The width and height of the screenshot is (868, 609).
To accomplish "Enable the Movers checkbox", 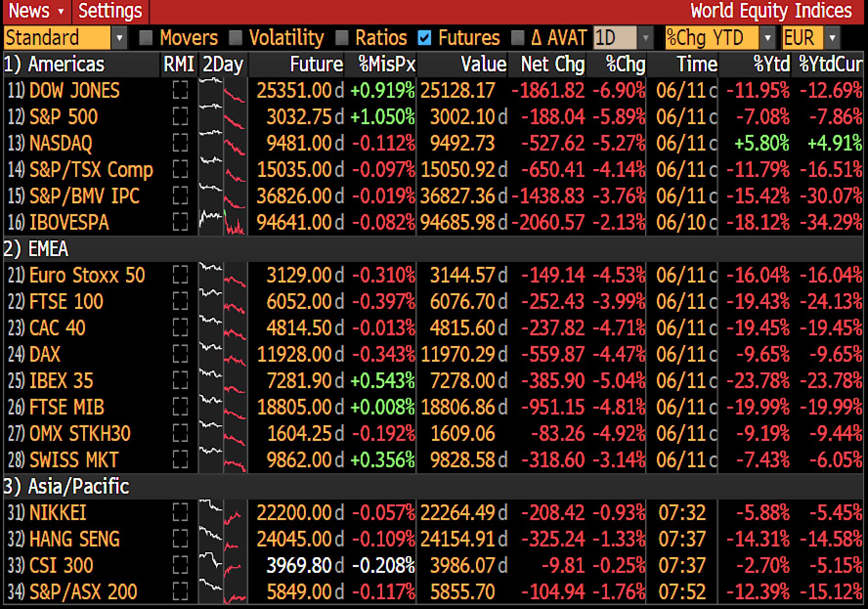I will click(x=146, y=38).
